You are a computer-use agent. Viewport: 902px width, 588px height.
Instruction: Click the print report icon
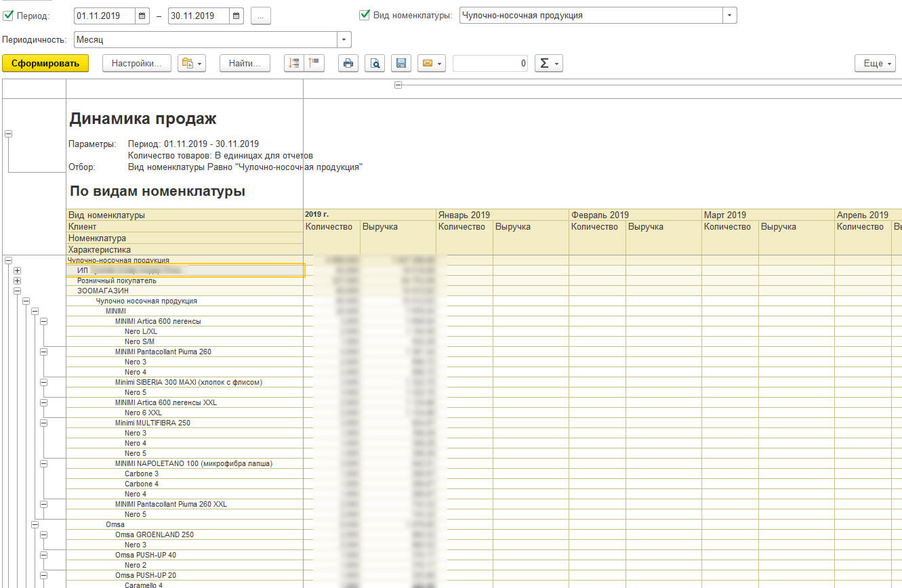(348, 64)
